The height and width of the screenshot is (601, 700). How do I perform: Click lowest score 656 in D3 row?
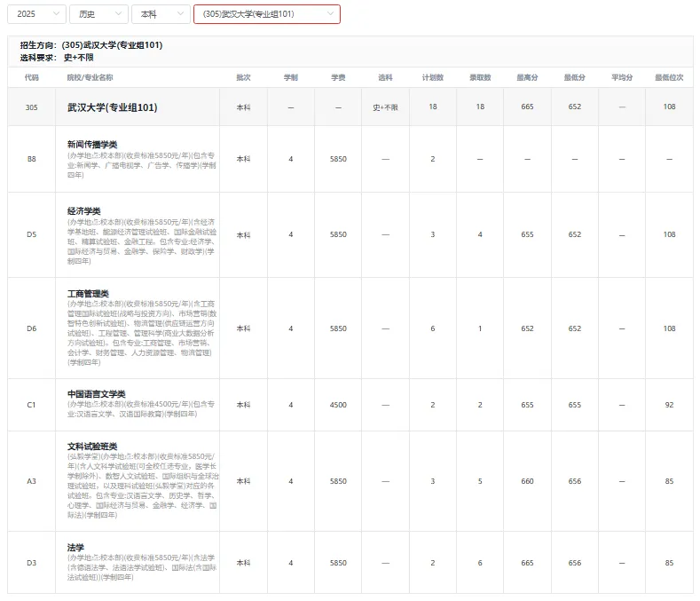[x=575, y=563]
